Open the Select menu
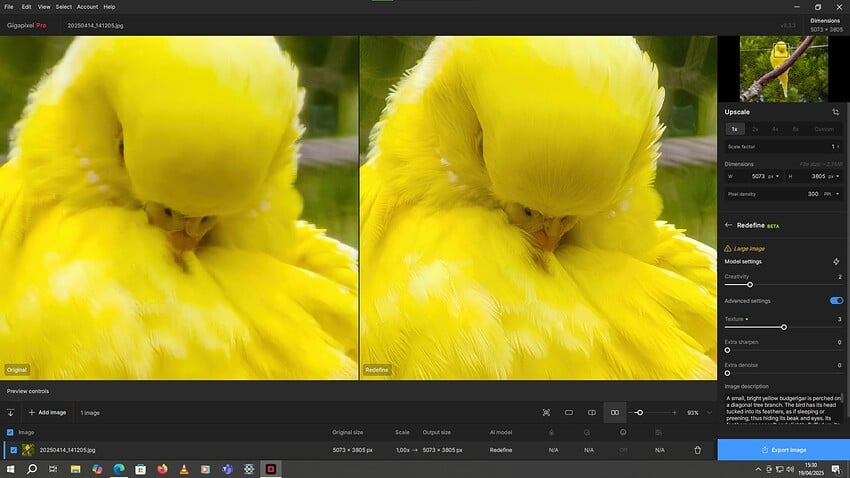The height and width of the screenshot is (478, 850). [63, 7]
